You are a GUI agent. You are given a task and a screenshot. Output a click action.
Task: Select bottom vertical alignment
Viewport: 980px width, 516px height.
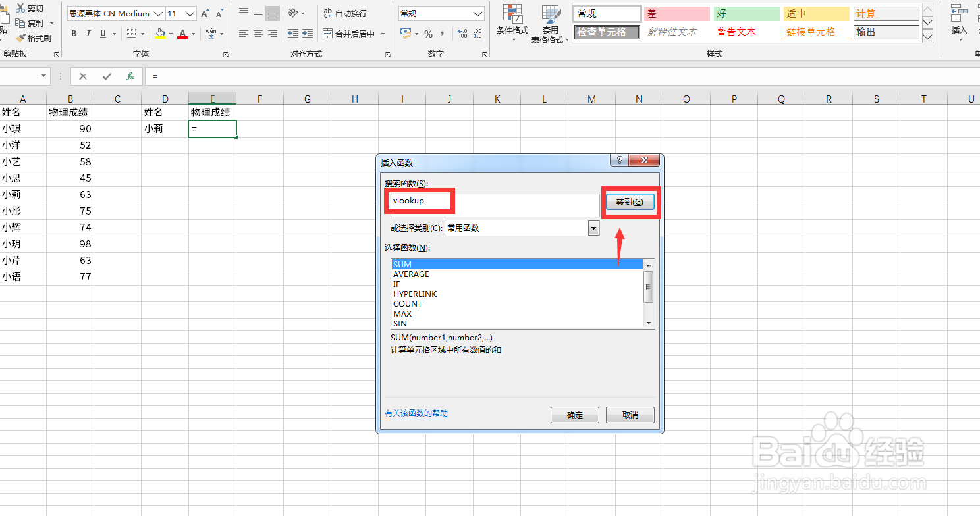tap(273, 13)
